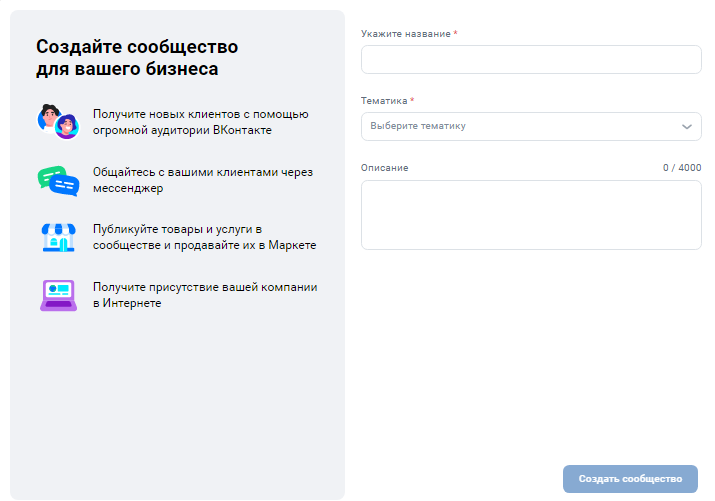Image resolution: width=715 pixels, height=501 pixels.
Task: Click the heading "Создайте сообщество для вашего бизнеса"
Action: [137, 58]
